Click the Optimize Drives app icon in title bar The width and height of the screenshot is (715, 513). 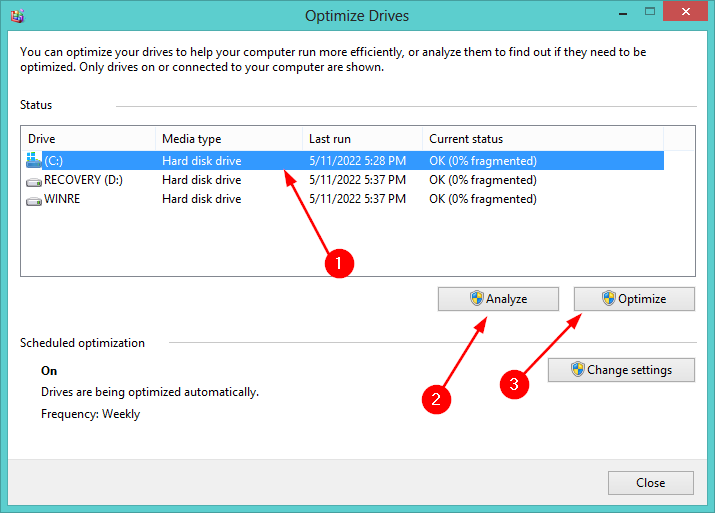click(x=17, y=16)
